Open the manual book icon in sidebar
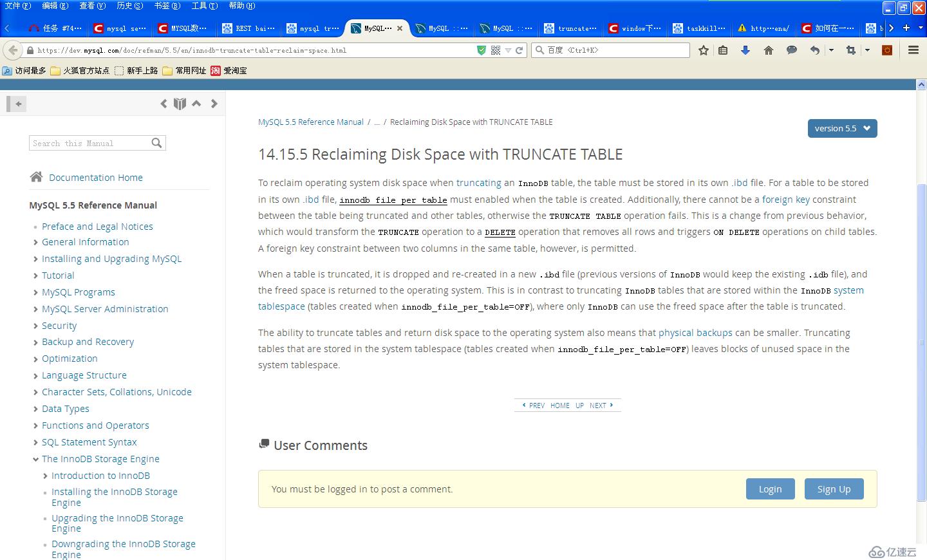Image resolution: width=927 pixels, height=560 pixels. pos(180,104)
